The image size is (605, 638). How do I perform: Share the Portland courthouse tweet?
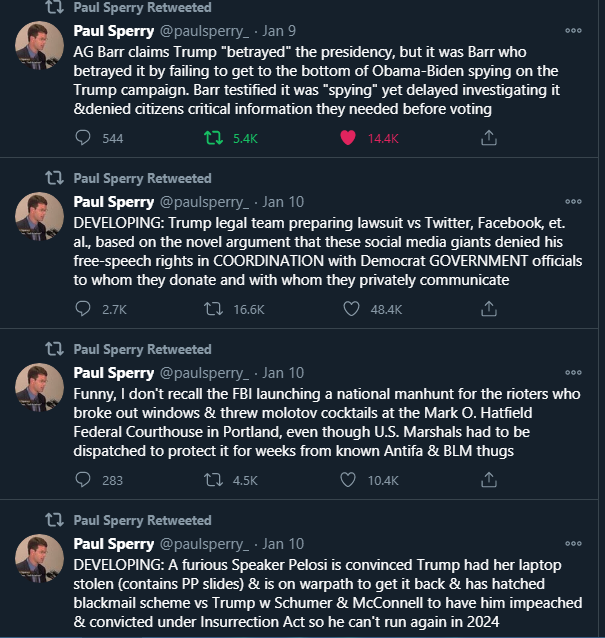[x=489, y=480]
